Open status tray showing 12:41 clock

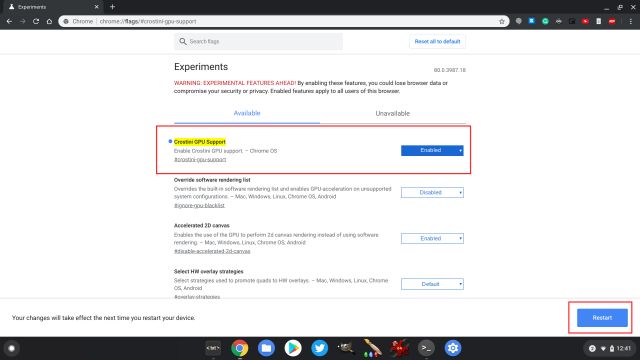point(609,348)
